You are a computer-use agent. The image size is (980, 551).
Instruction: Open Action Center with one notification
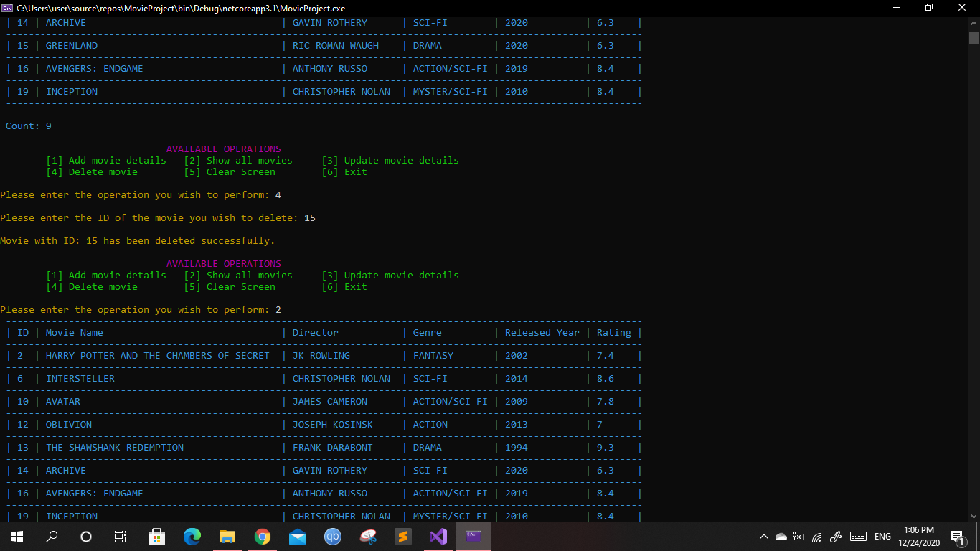pos(956,536)
